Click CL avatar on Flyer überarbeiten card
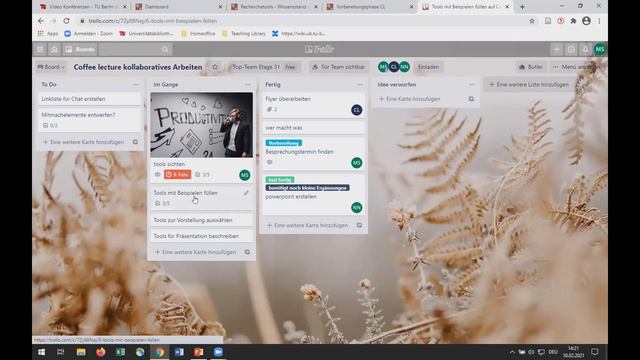This screenshot has width=640, height=360. click(x=357, y=110)
